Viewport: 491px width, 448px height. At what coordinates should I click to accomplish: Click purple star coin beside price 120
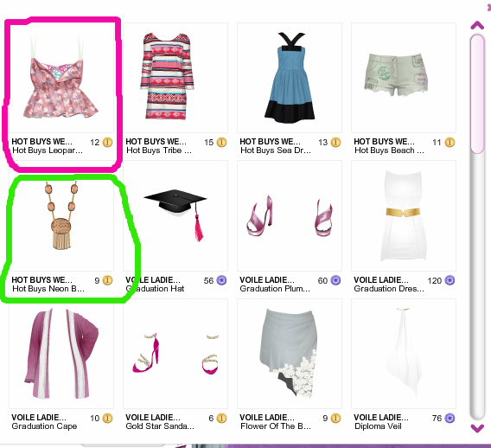click(450, 280)
